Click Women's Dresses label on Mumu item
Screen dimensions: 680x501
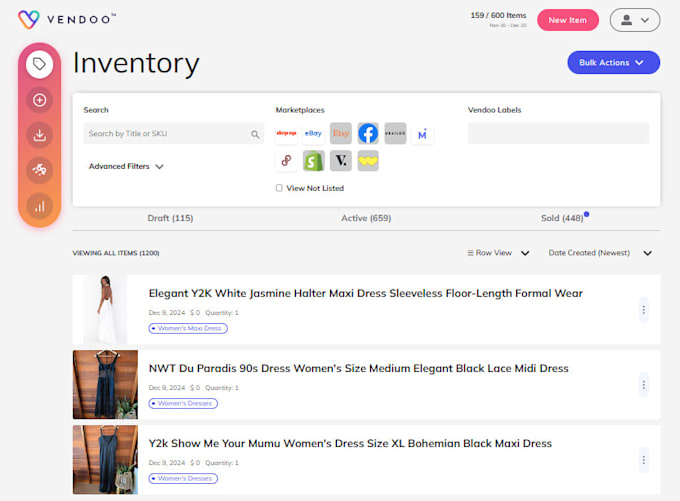(x=183, y=478)
